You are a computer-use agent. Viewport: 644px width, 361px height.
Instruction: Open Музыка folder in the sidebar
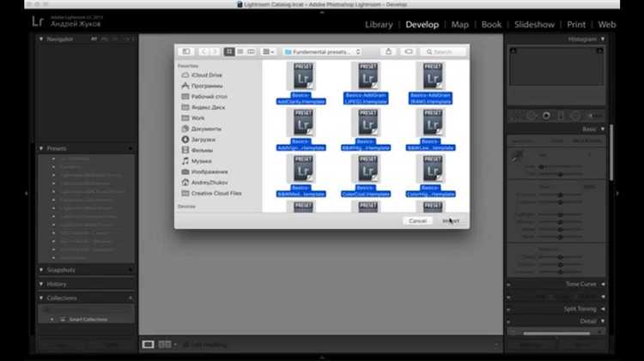point(197,161)
